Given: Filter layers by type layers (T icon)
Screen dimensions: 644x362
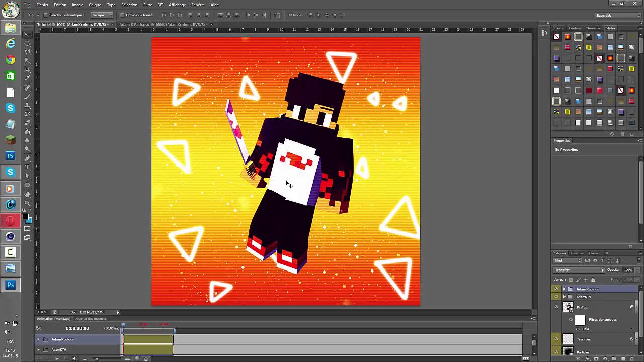Looking at the screenshot, I should 602,260.
